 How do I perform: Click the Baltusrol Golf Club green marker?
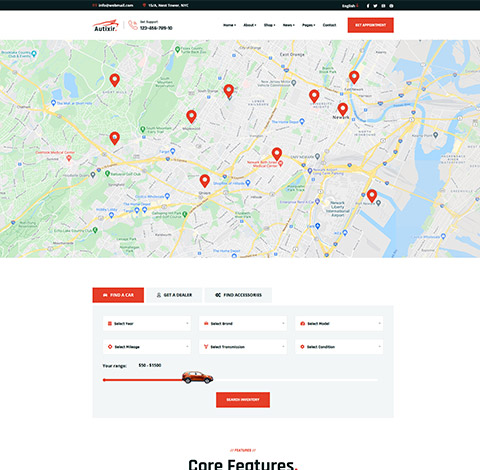(107, 174)
